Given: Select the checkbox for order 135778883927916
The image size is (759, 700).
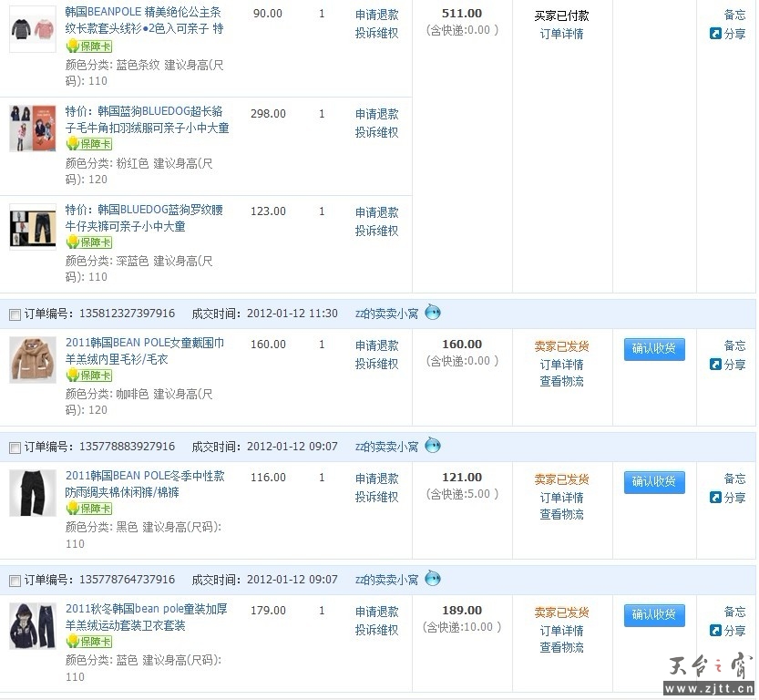Looking at the screenshot, I should point(15,448).
